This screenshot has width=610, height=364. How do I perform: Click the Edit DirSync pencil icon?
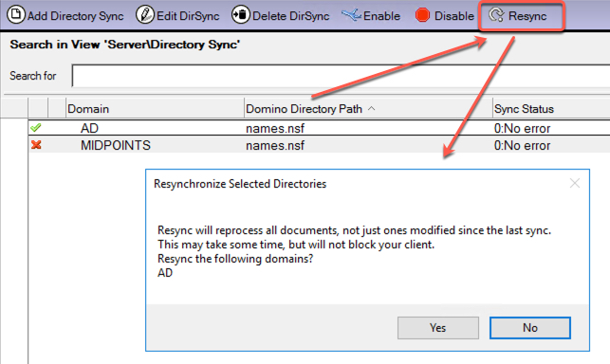145,15
